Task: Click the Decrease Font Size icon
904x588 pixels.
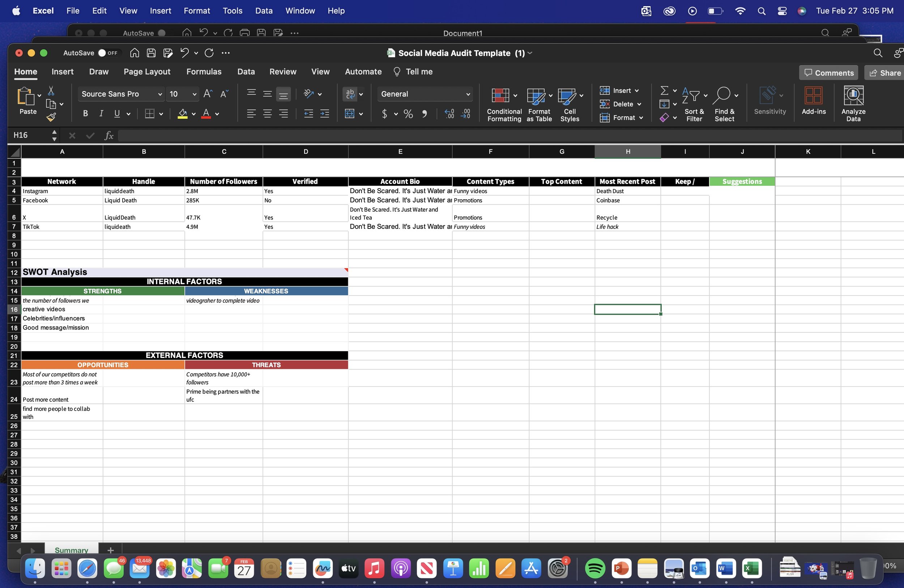Action: click(224, 94)
